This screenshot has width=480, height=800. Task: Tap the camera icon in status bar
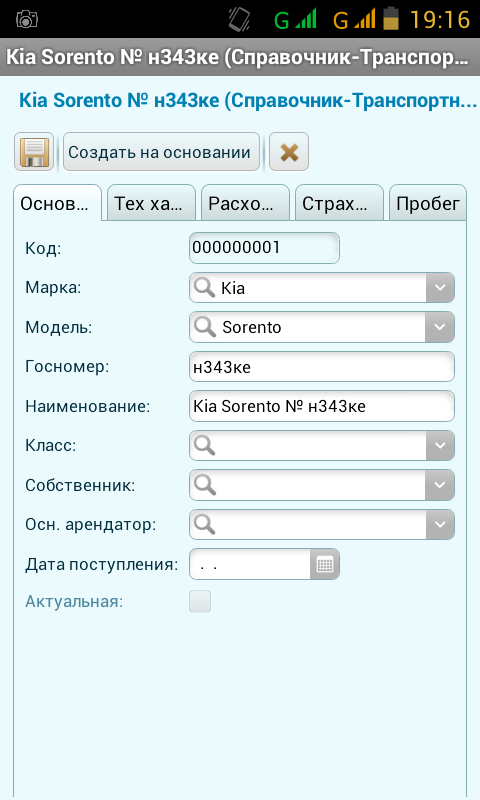pos(27,19)
